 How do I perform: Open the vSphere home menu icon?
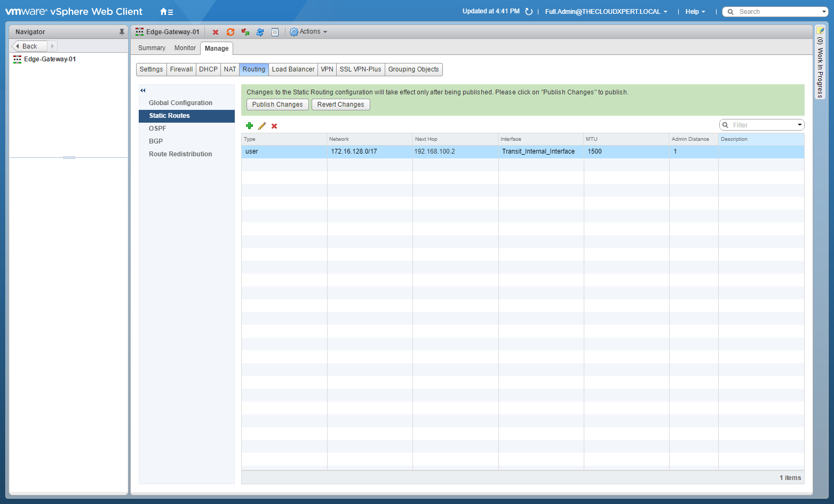[166, 12]
